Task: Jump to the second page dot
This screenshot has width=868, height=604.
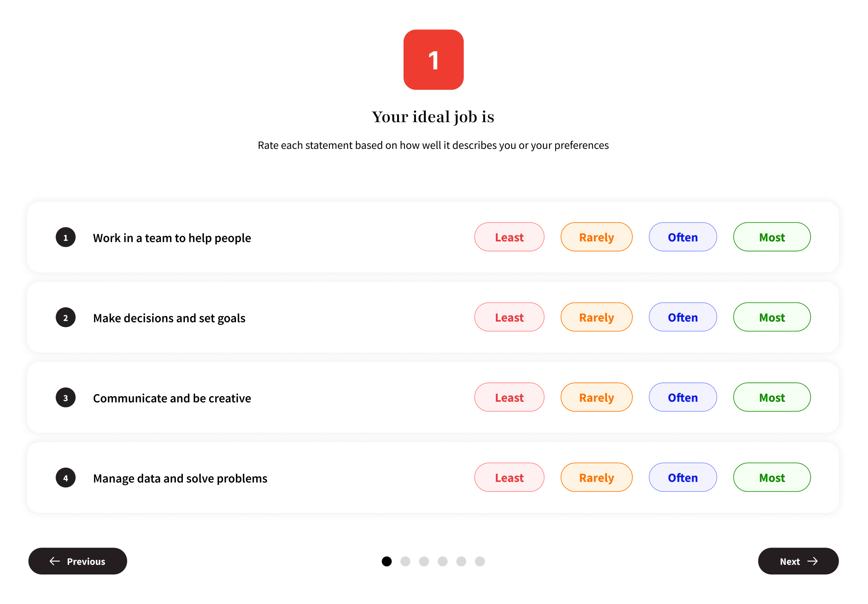Action: (405, 561)
